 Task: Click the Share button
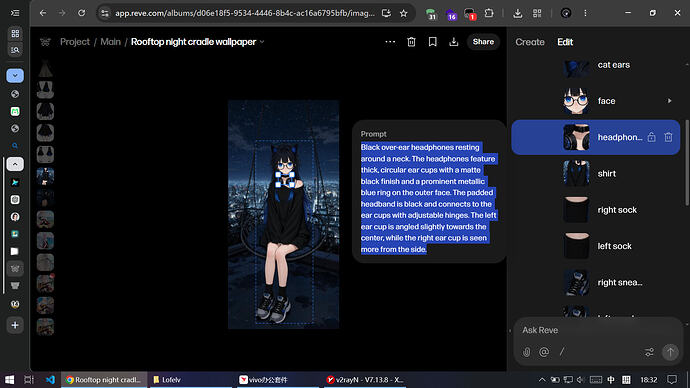(x=483, y=42)
